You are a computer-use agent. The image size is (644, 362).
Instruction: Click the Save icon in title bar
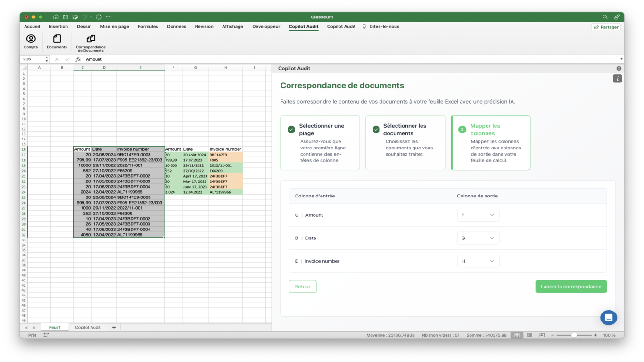[x=66, y=17]
